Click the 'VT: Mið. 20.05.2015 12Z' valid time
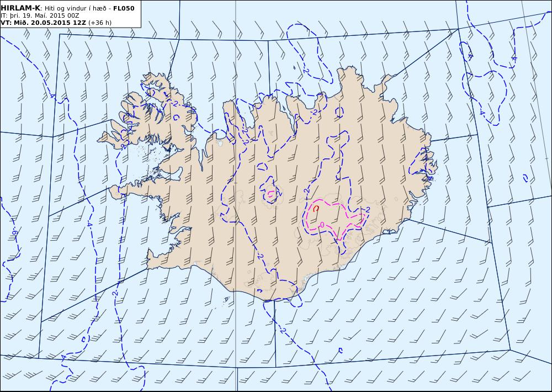The height and width of the screenshot is (392, 552). point(43,23)
